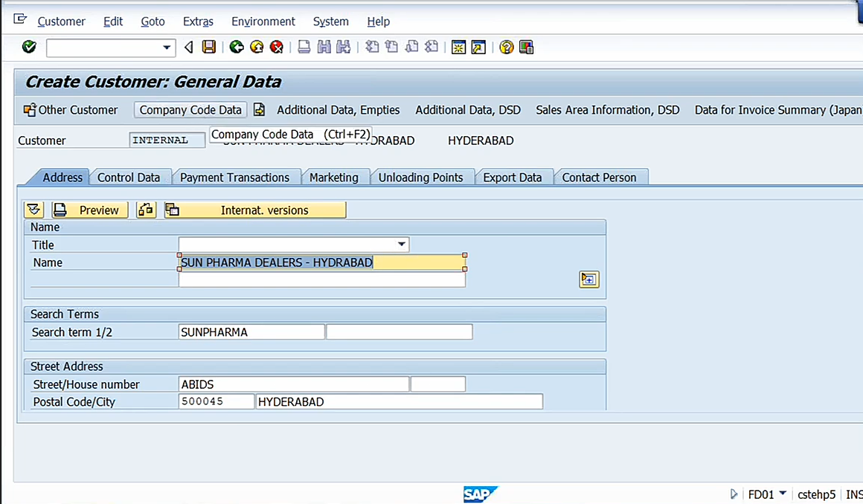The width and height of the screenshot is (863, 504).
Task: Open the Goto menu
Action: point(153,22)
